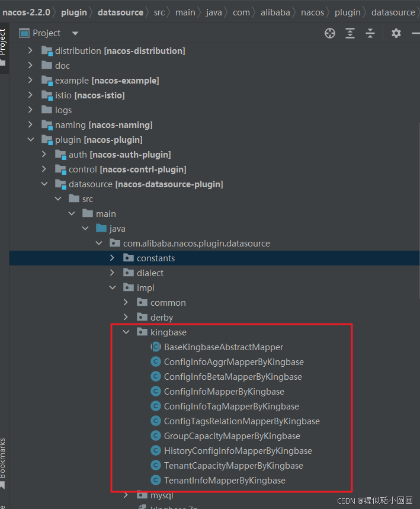Select the mysql package label
Image resolution: width=420 pixels, height=509 pixels.
pos(162,496)
